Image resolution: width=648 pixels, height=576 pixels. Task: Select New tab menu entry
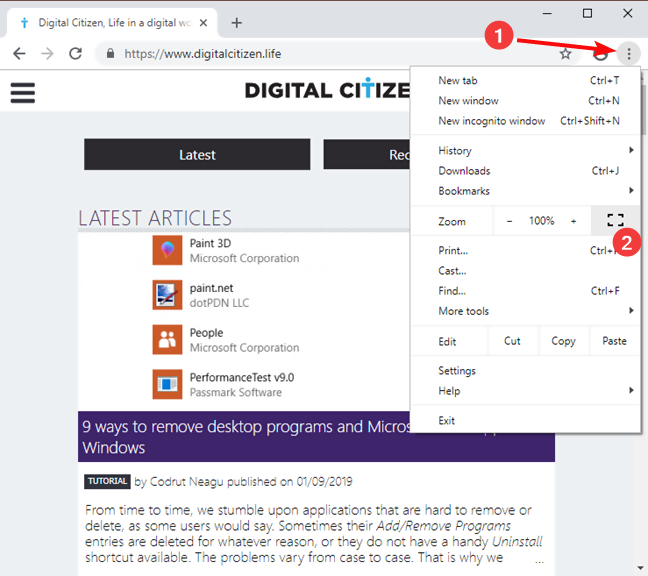click(x=526, y=81)
